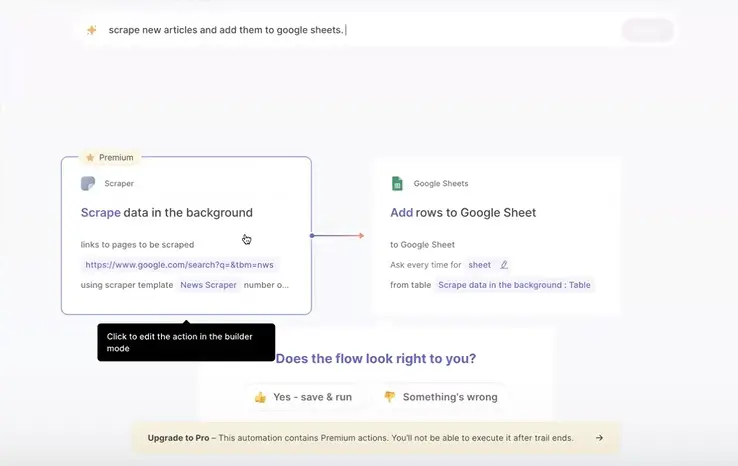Click Yes - save & run button

click(x=304, y=397)
